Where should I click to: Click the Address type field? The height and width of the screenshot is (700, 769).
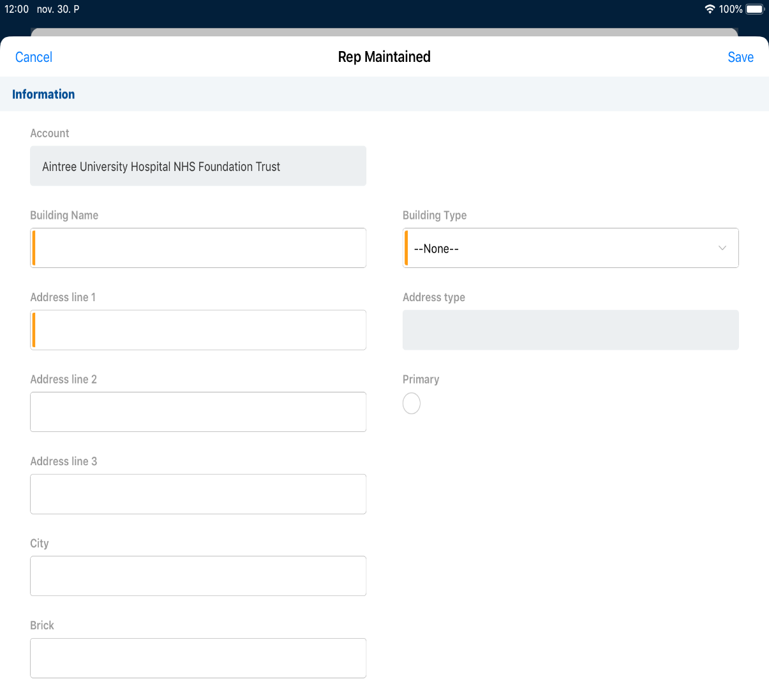tap(570, 330)
